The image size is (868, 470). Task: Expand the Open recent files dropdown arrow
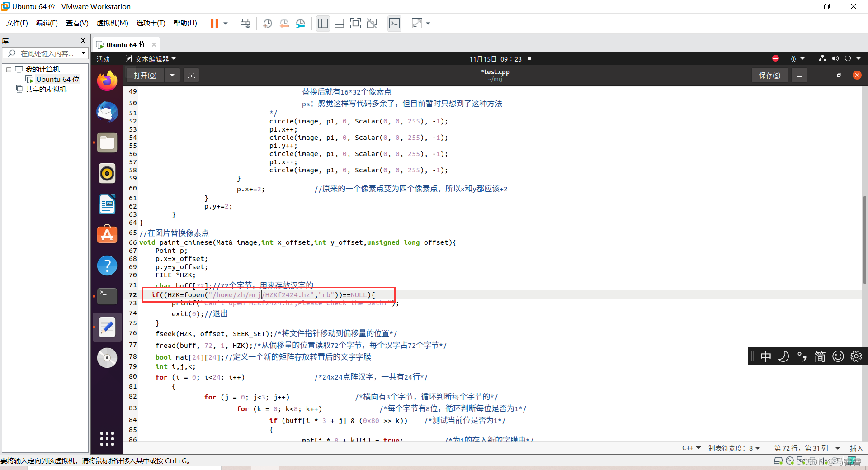[x=172, y=76]
